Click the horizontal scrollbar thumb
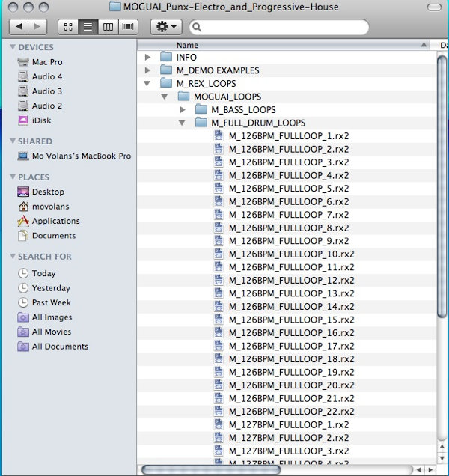449x476 pixels. (211, 469)
